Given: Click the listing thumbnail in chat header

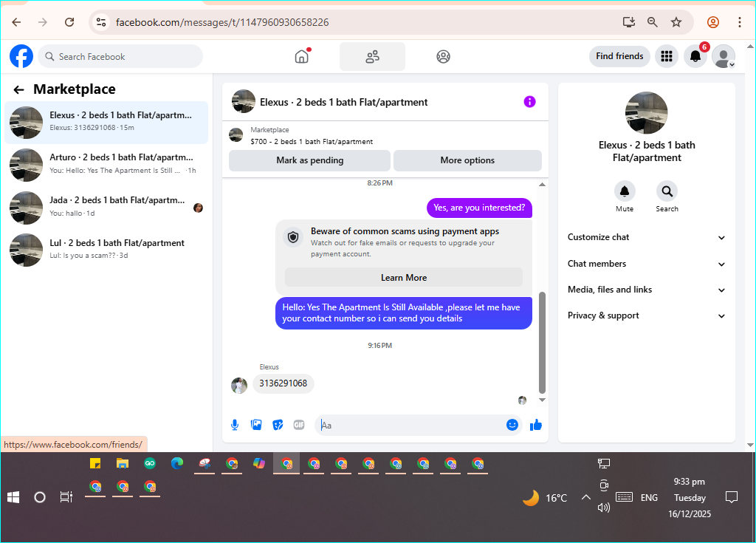Looking at the screenshot, I should [244, 101].
